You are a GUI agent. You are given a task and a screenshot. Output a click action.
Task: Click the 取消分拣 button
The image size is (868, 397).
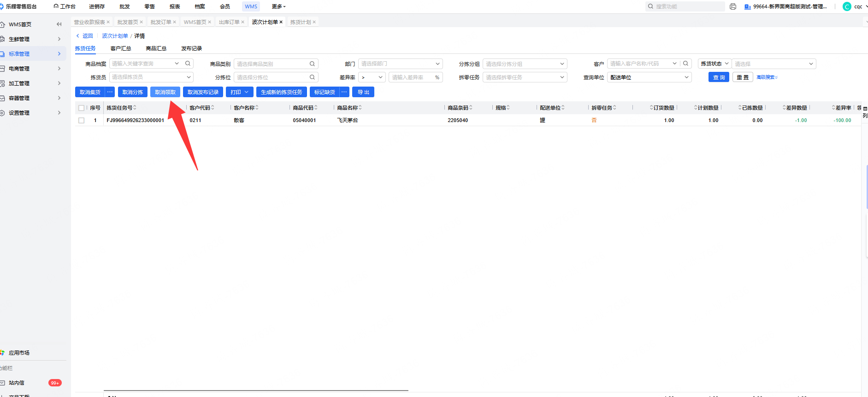(x=133, y=92)
